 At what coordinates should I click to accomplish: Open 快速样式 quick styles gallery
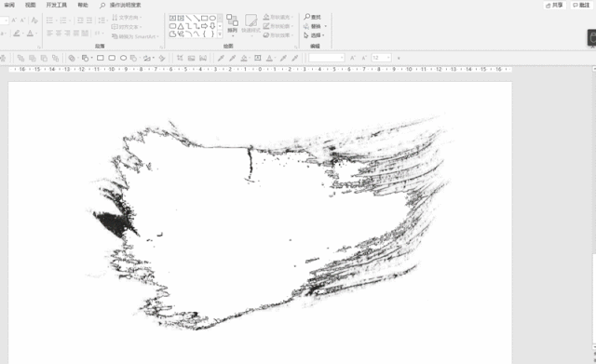(251, 25)
